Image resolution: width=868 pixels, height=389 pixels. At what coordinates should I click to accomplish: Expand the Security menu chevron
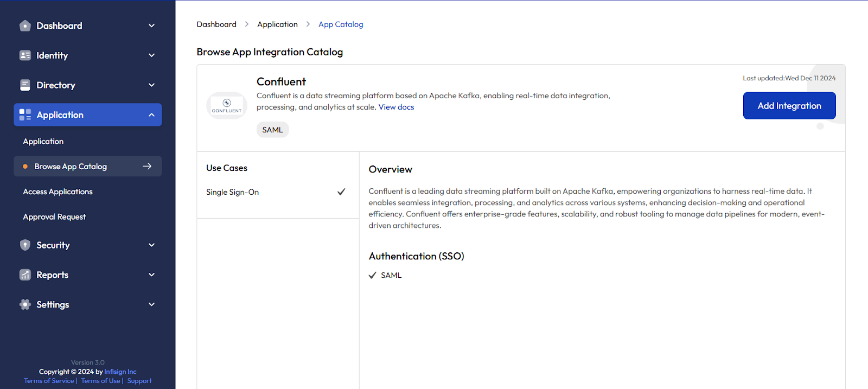click(x=152, y=245)
